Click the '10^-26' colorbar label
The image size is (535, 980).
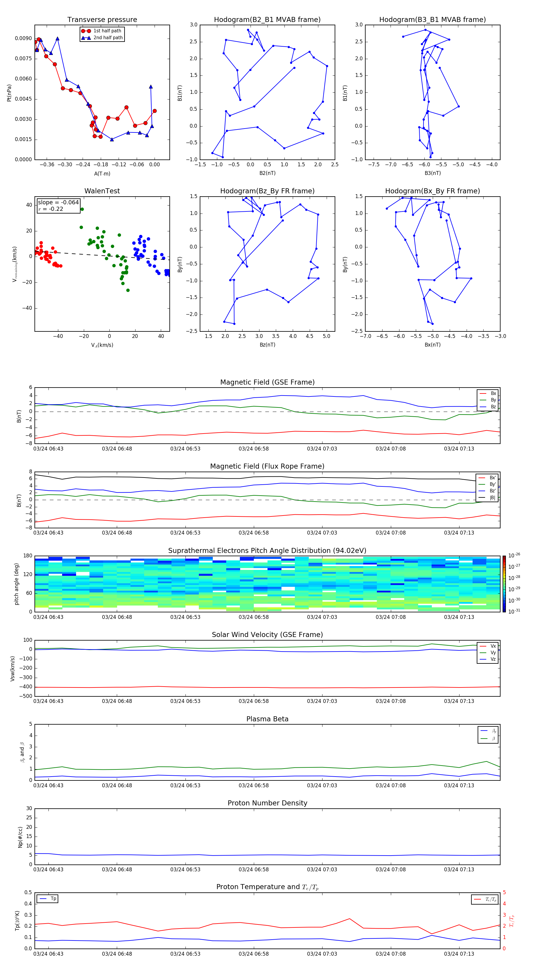514,555
